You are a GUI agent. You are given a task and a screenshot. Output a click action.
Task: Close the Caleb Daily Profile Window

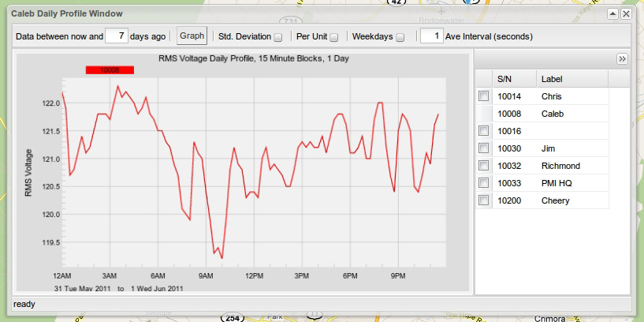626,14
